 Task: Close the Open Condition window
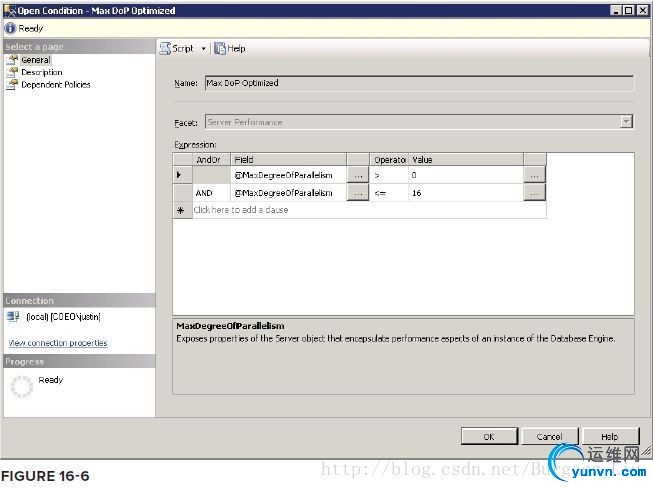click(642, 10)
